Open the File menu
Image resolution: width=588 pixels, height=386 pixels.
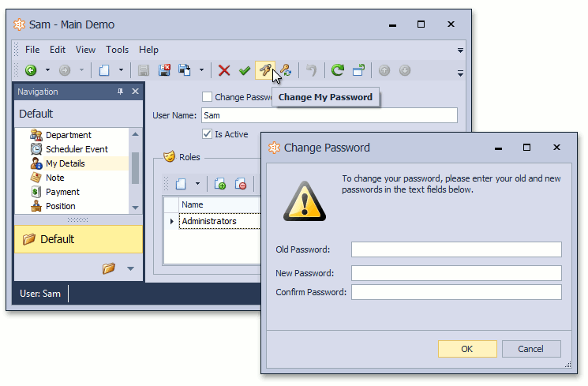32,50
